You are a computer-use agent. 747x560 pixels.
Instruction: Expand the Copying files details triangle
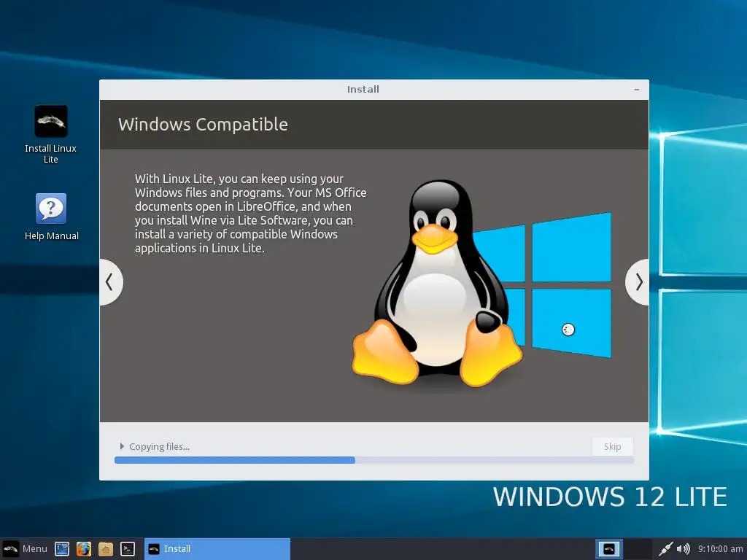click(122, 446)
